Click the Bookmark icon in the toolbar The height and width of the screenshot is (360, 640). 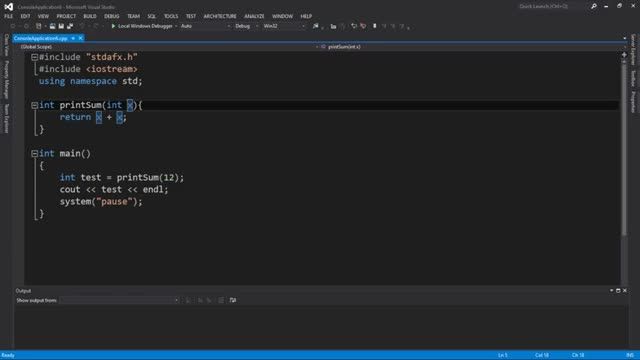pos(375,26)
